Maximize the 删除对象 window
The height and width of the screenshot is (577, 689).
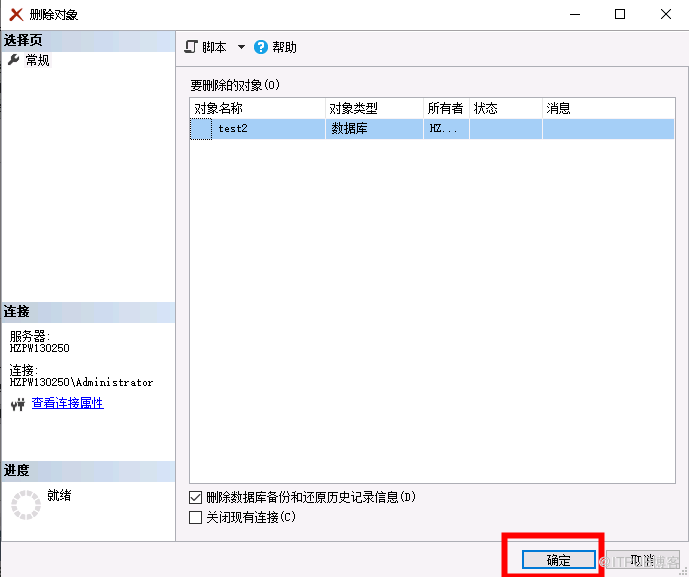coord(620,15)
